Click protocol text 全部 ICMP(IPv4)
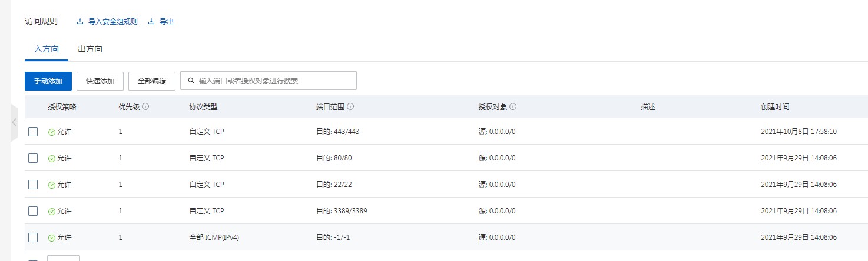 click(x=214, y=237)
